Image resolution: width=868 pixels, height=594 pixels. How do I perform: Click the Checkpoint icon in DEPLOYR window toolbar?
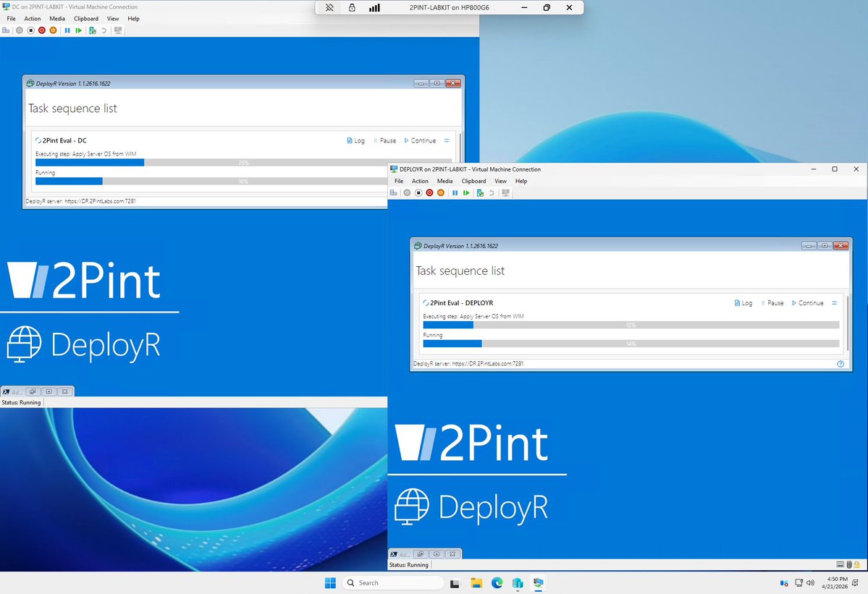point(480,193)
